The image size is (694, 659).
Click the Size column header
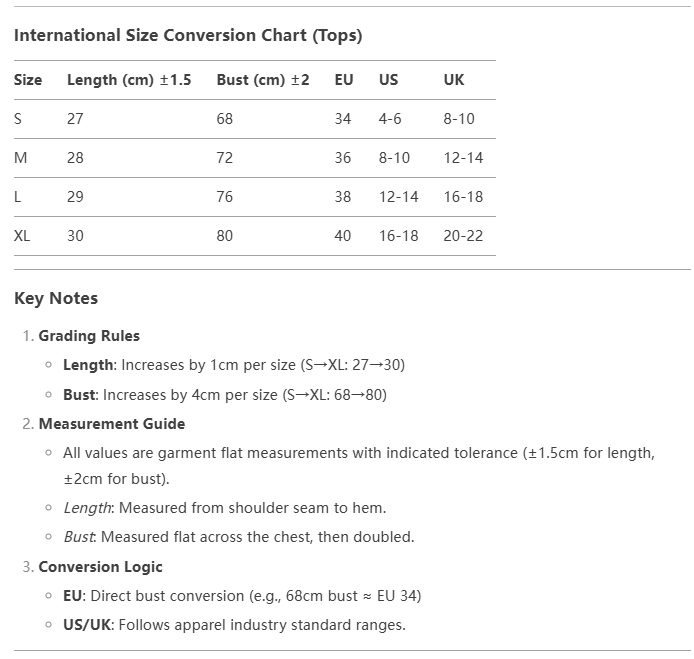click(x=28, y=80)
